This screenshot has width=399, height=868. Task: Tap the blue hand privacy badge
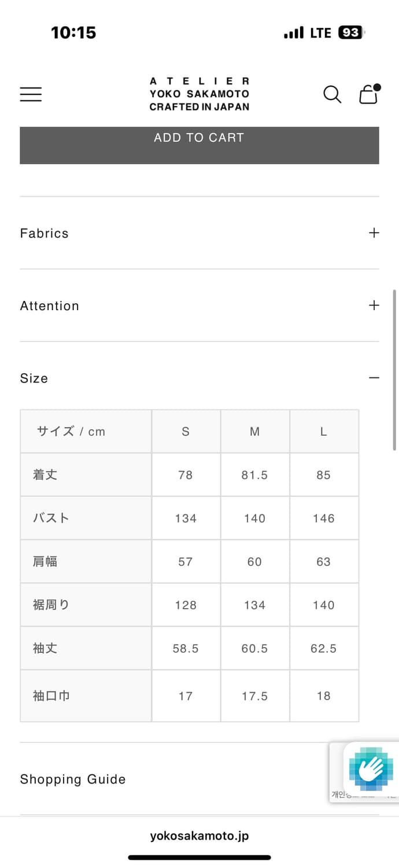coord(371,769)
